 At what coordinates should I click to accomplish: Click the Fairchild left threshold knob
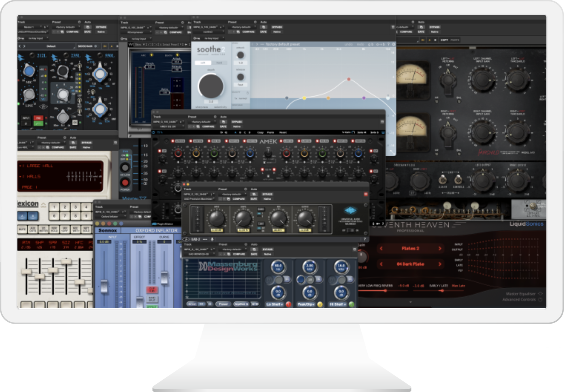point(518,80)
